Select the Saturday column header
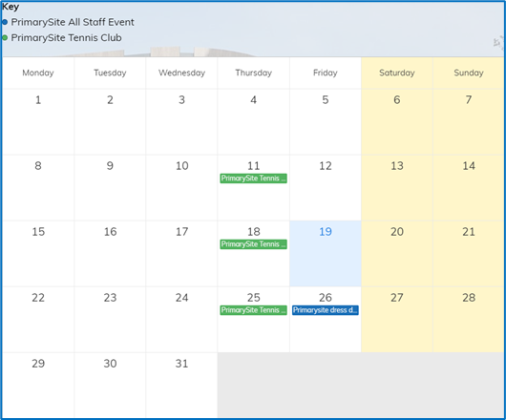 (x=397, y=73)
